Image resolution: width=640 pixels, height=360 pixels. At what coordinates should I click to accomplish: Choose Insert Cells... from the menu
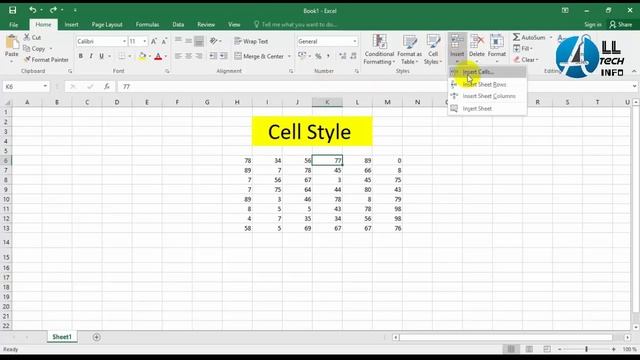tap(487, 72)
